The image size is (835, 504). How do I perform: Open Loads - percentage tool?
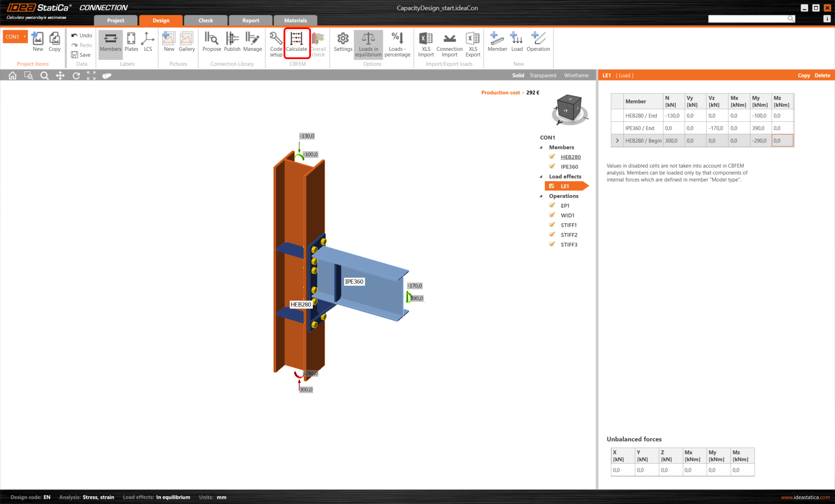(397, 43)
